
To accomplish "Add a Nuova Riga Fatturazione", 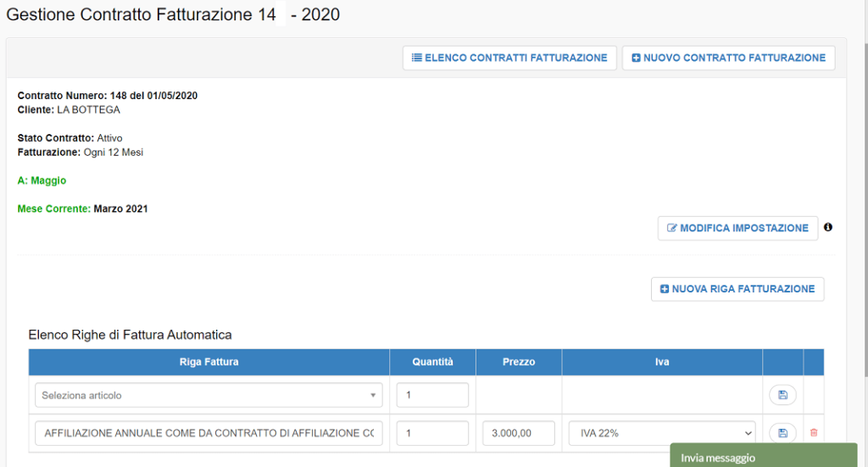I will [x=737, y=289].
